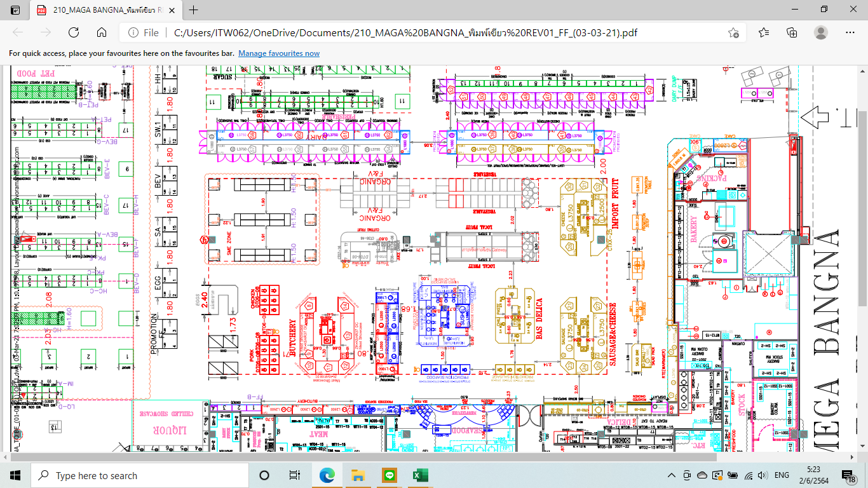Open the Favourites list
The width and height of the screenshot is (868, 488).
(764, 32)
